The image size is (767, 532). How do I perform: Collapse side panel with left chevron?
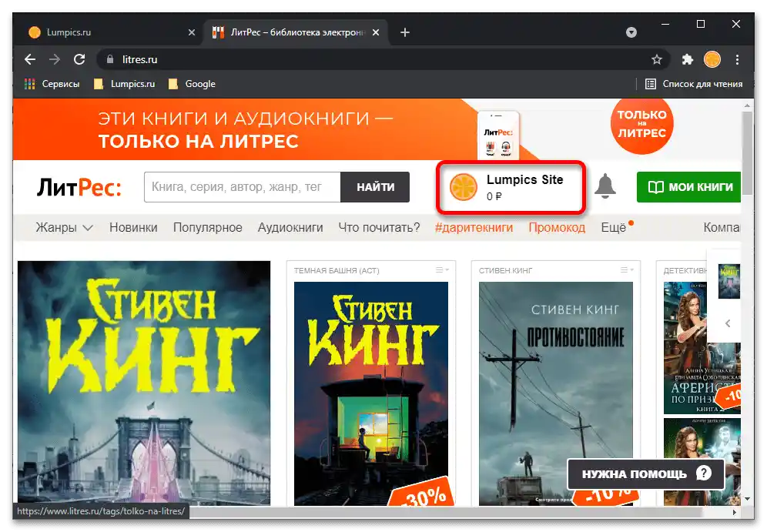point(728,323)
